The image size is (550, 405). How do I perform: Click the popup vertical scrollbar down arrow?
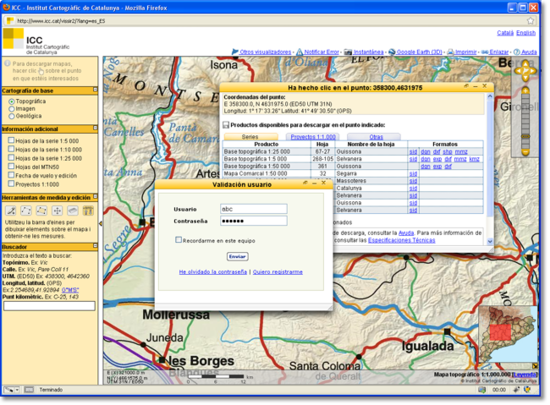pos(490,241)
